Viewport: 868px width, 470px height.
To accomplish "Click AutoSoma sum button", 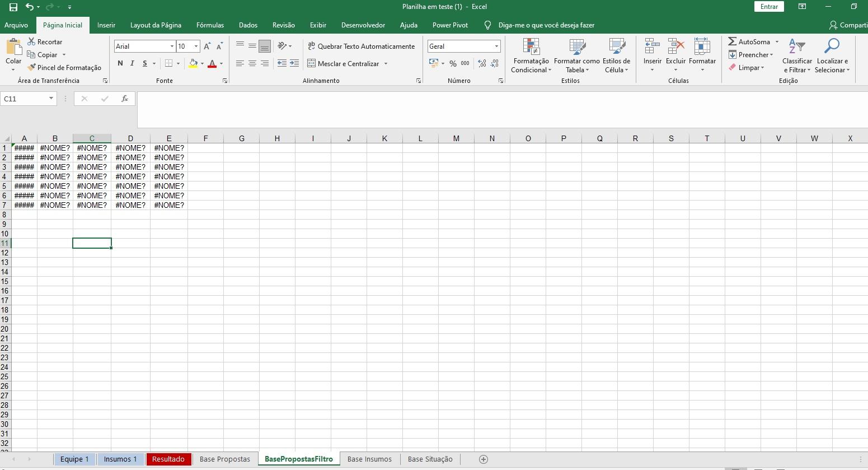I will pyautogui.click(x=749, y=42).
